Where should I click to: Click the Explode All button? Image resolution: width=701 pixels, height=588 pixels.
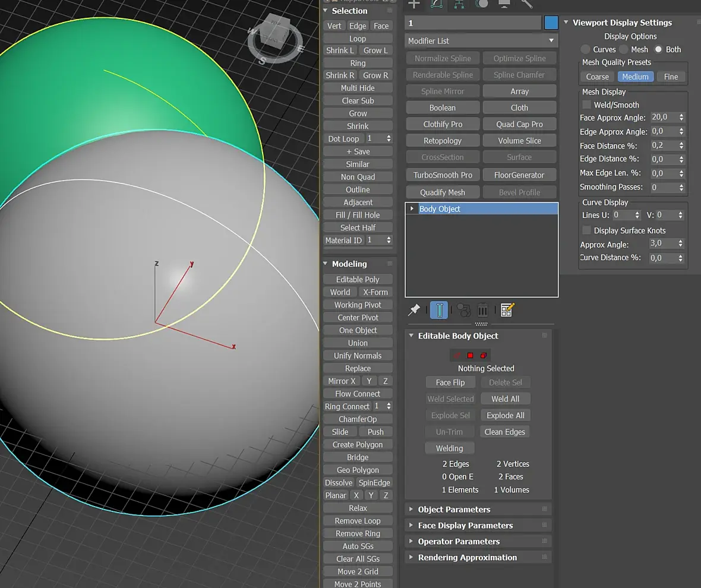(x=505, y=415)
